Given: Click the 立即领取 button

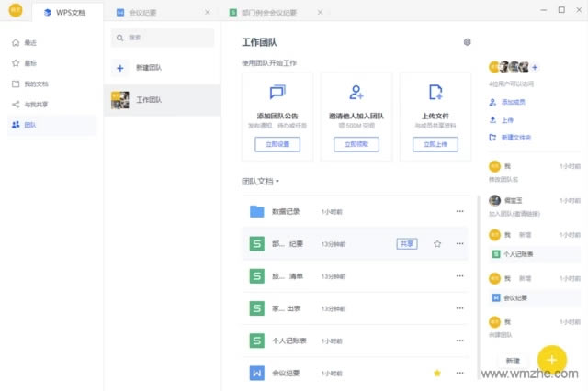Looking at the screenshot, I should point(356,144).
